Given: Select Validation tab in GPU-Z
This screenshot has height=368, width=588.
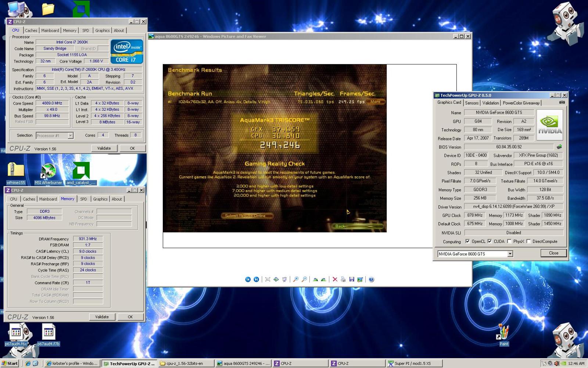Looking at the screenshot, I should point(491,103).
